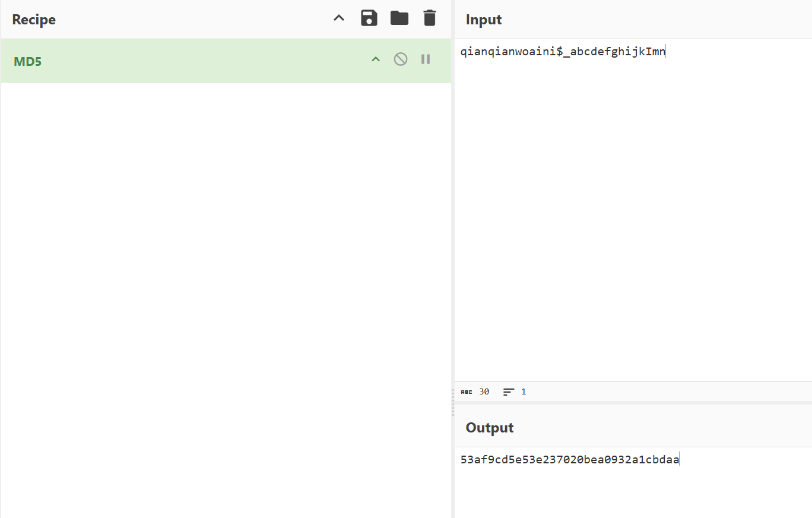Click the input length value 30
The height and width of the screenshot is (518, 812).
(484, 392)
